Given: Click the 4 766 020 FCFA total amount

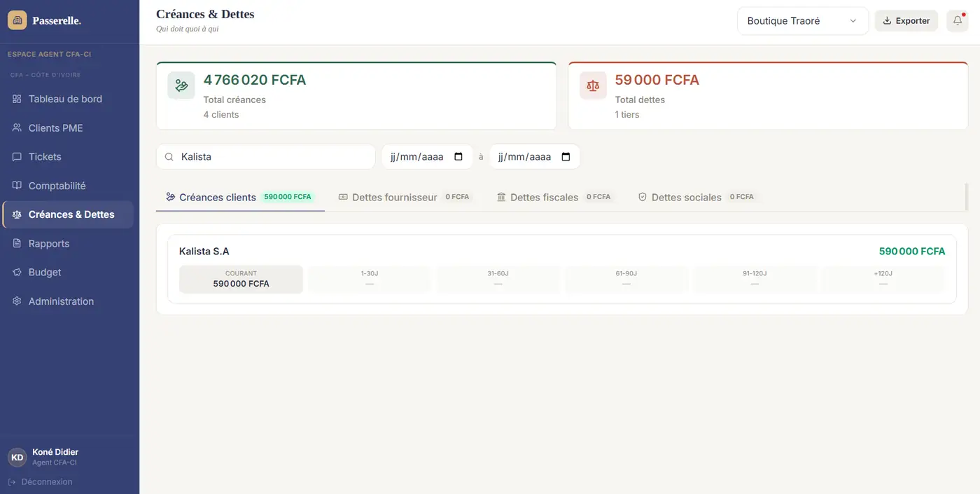Looking at the screenshot, I should (255, 80).
